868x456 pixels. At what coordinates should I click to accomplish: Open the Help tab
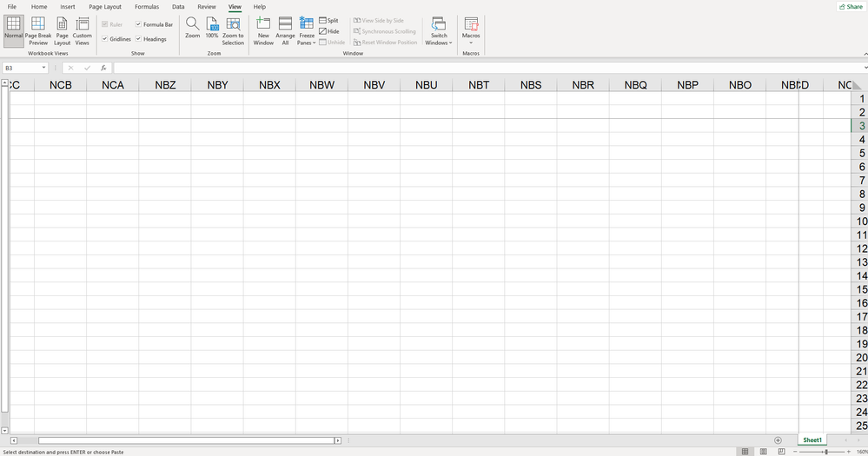point(260,7)
